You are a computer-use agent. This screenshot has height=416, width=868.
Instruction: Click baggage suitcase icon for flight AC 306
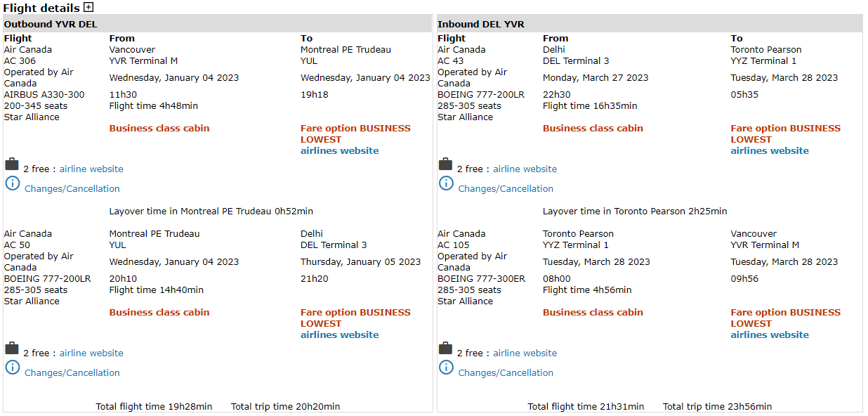(12, 164)
